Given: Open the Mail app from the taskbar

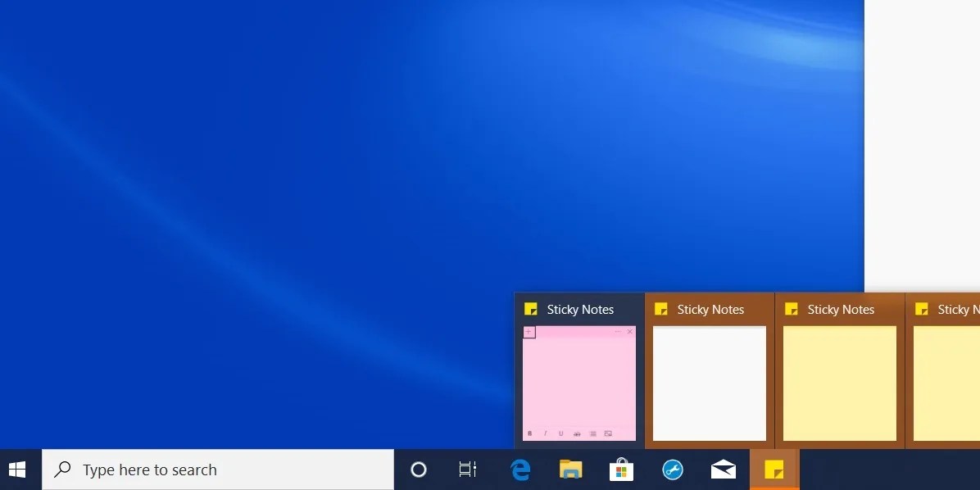Looking at the screenshot, I should click(x=724, y=470).
